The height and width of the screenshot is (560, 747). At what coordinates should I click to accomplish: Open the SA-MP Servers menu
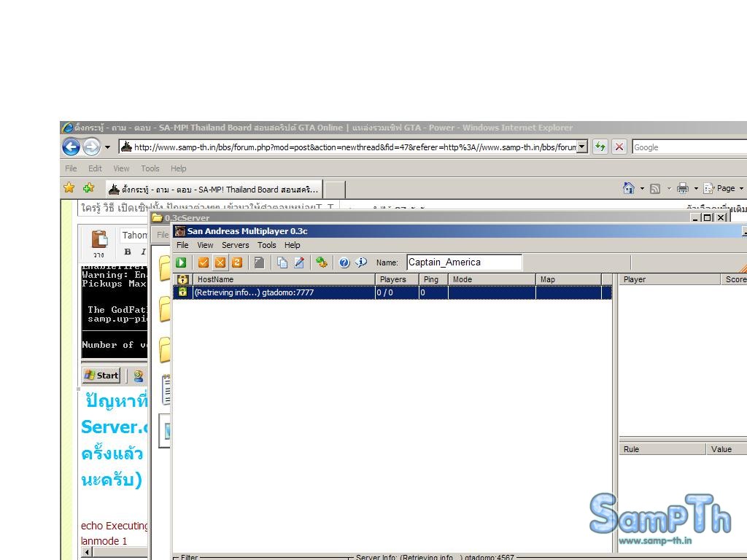[236, 245]
